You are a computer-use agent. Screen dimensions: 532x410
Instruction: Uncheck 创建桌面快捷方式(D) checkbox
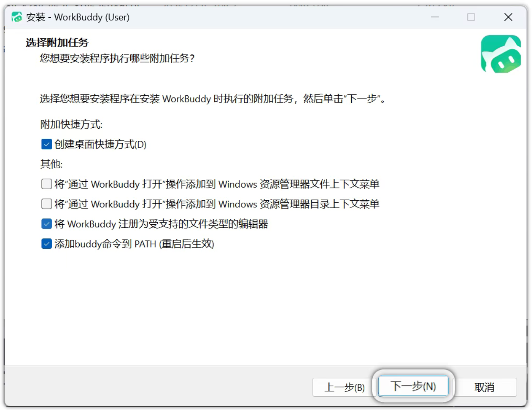coord(47,144)
